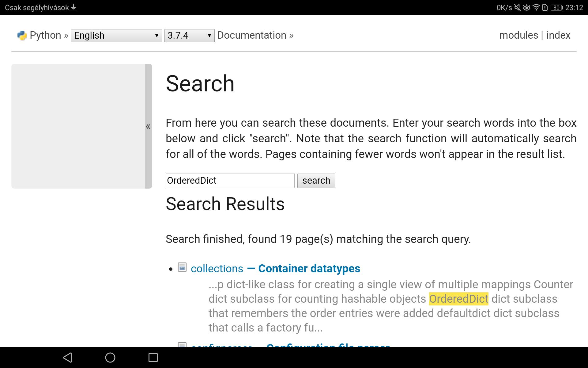Open the modules navigation link
Image resolution: width=588 pixels, height=368 pixels.
(518, 35)
